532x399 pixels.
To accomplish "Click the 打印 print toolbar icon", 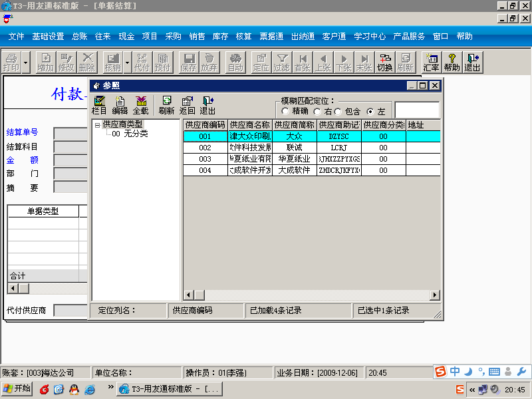I will coord(11,63).
